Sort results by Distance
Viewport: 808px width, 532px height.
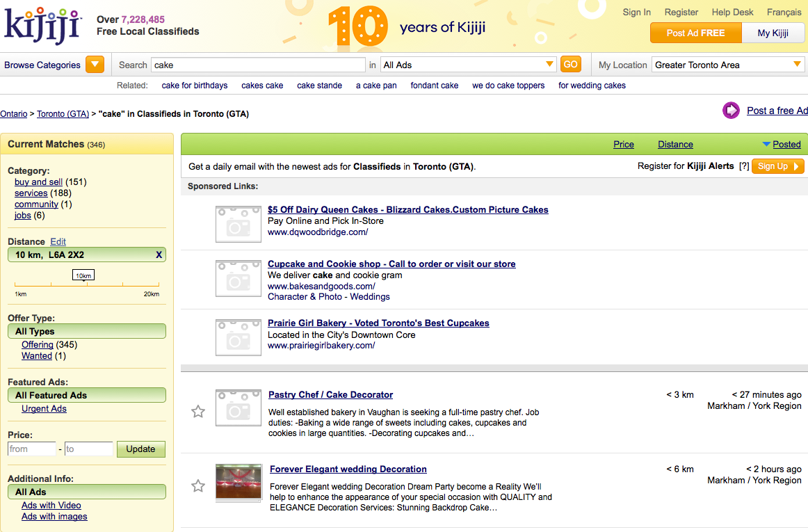(x=675, y=145)
